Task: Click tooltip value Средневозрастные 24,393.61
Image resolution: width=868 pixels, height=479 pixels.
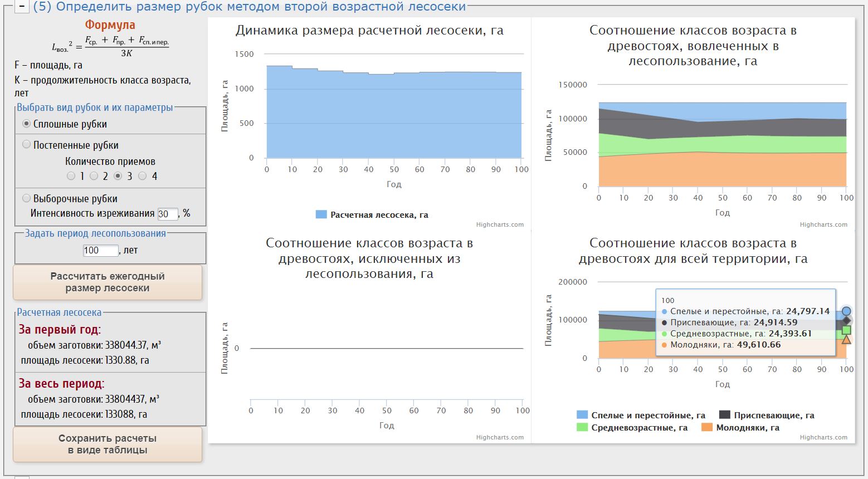Action: pos(790,334)
